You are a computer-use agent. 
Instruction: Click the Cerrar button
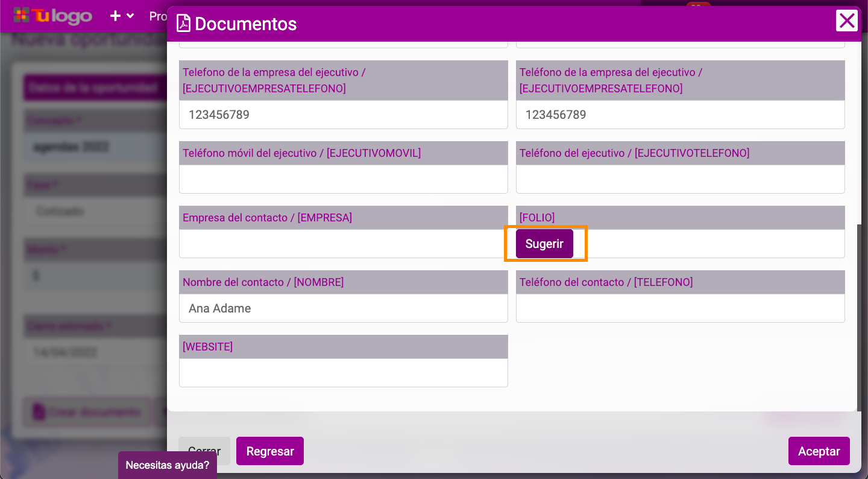click(x=204, y=451)
